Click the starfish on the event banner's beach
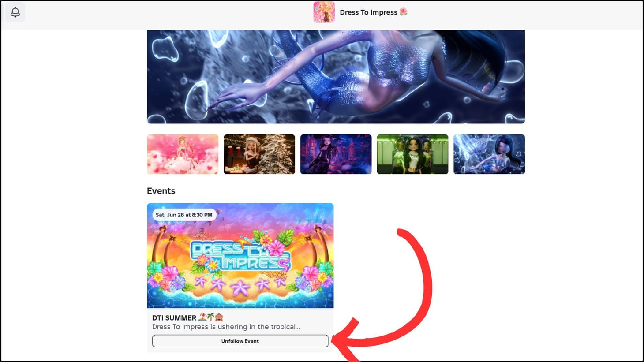The height and width of the screenshot is (362, 644). pos(239,287)
